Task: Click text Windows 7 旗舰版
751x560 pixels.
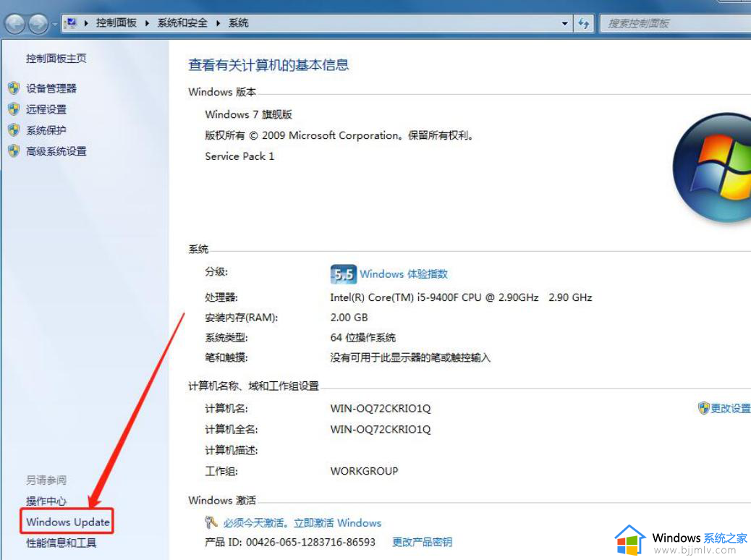Action: click(248, 114)
